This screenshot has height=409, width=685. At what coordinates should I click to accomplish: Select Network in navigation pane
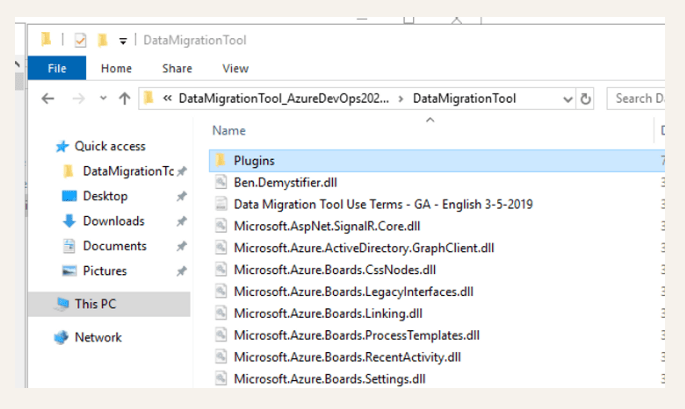point(98,337)
